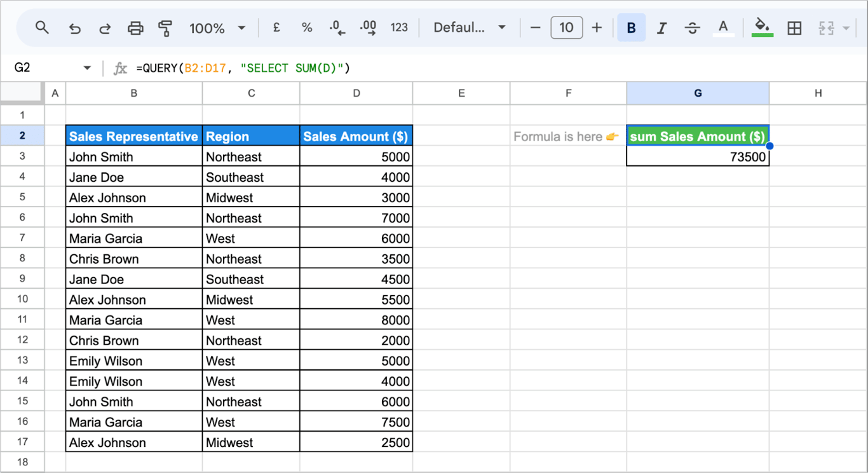Click the sum Sales Amount ($) cell
The width and height of the screenshot is (868, 473).
pyautogui.click(x=698, y=136)
